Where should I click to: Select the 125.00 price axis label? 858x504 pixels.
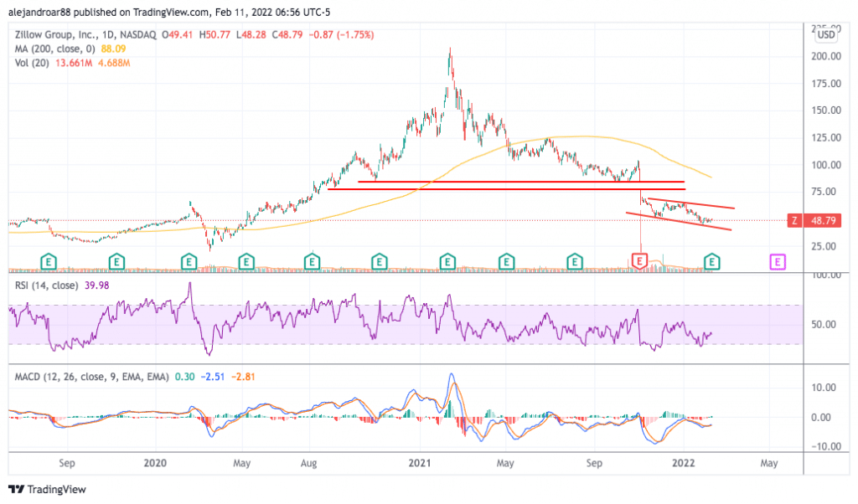click(x=826, y=138)
